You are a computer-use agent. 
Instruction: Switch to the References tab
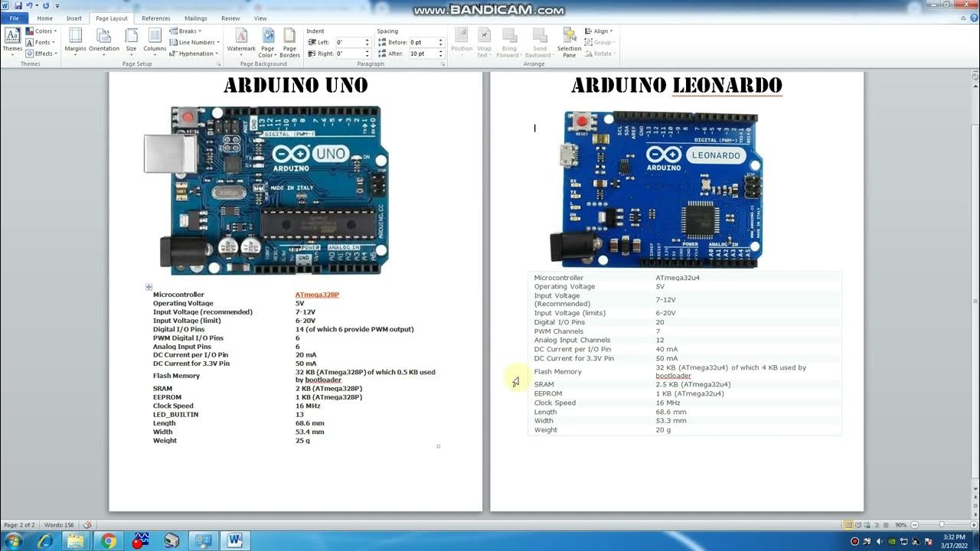(156, 18)
